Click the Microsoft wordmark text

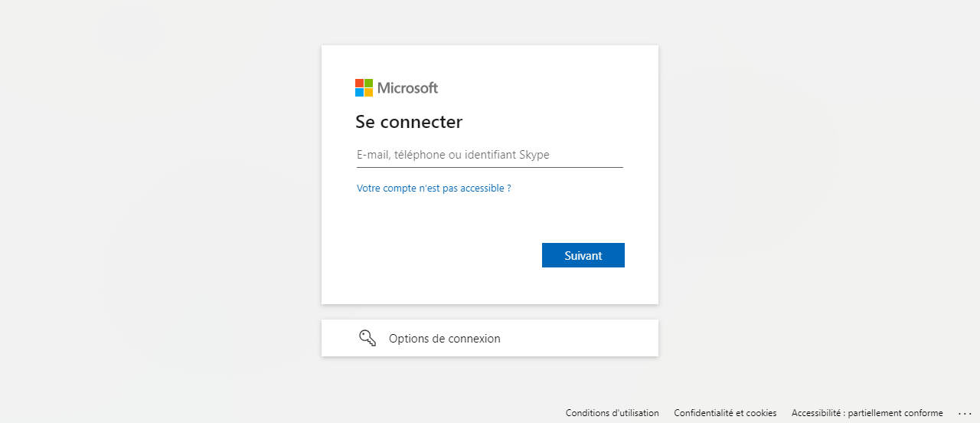[407, 88]
